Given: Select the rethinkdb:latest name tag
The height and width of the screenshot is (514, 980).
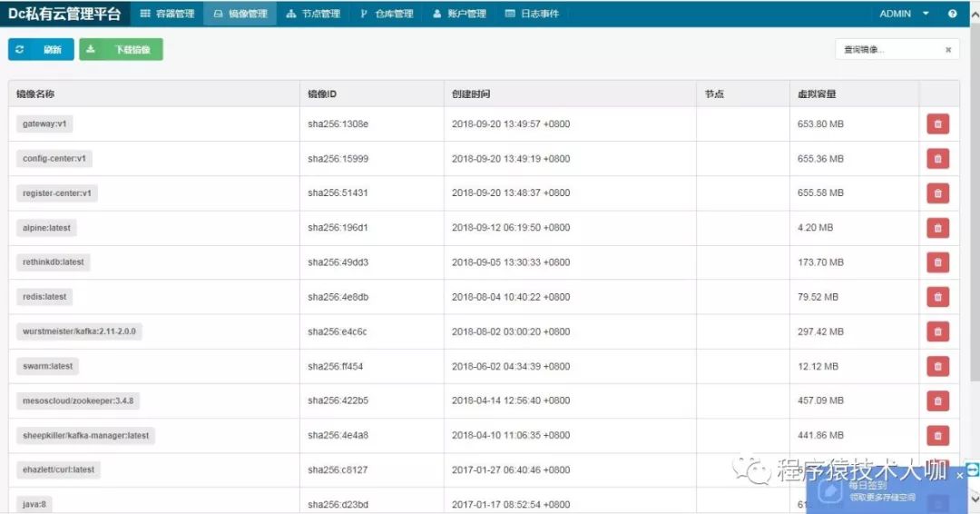Looking at the screenshot, I should (54, 262).
